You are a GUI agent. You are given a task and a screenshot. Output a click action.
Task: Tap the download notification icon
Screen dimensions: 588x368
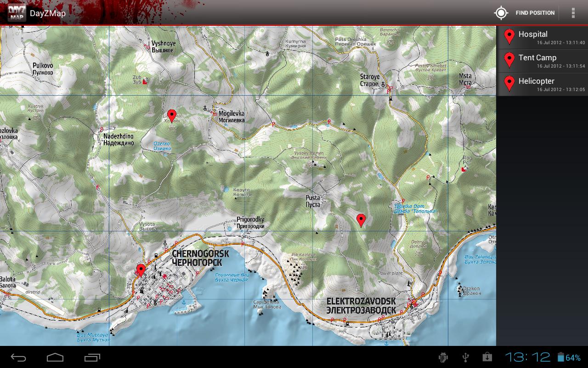(x=487, y=357)
